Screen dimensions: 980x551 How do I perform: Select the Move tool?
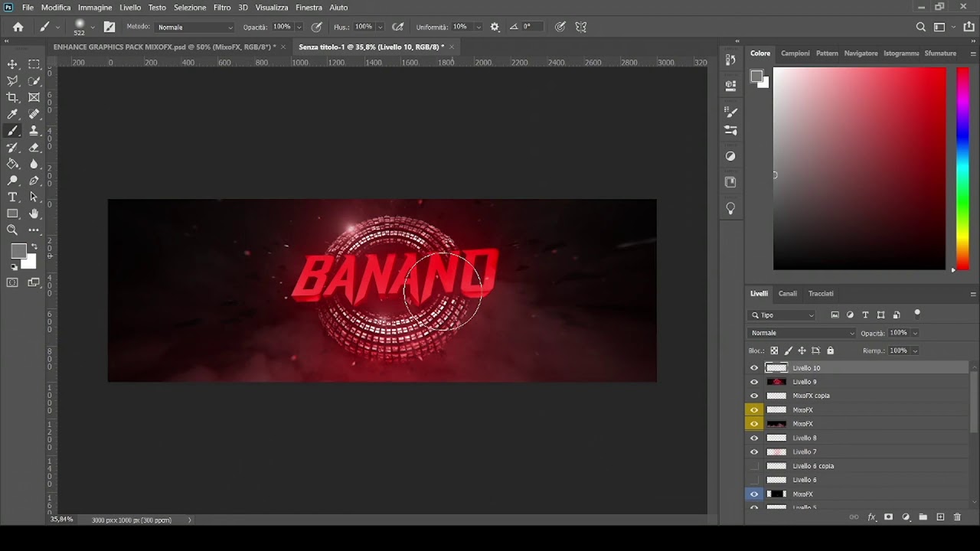click(x=12, y=64)
